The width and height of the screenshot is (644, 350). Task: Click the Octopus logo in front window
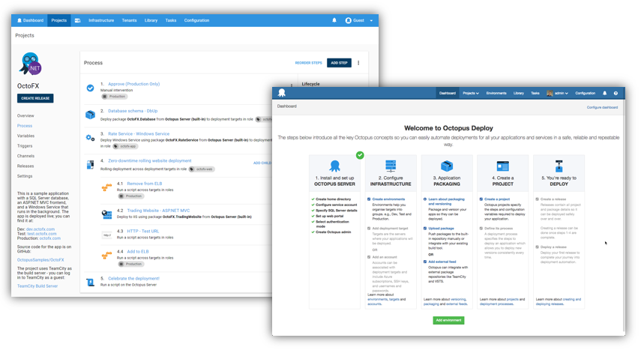(282, 93)
